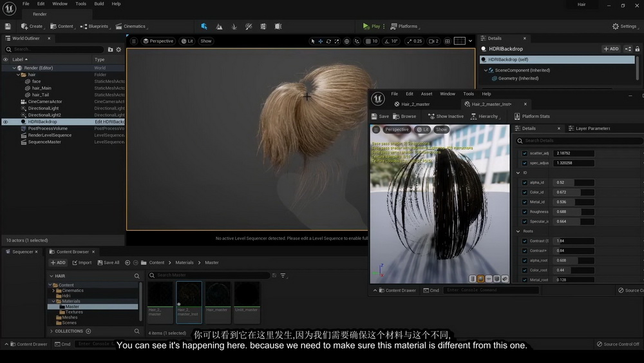Image resolution: width=644 pixels, height=363 pixels.
Task: Choose the translate gizmo tool
Action: [x=321, y=41]
